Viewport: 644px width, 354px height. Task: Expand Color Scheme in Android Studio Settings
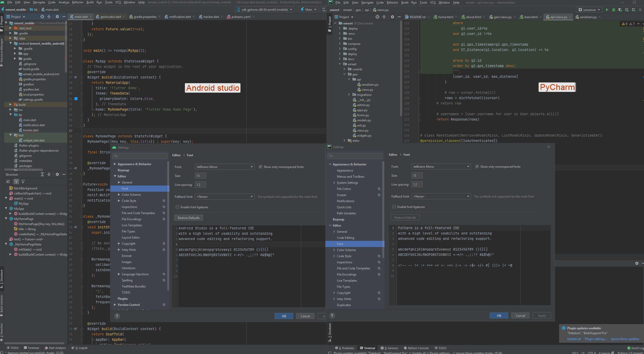coord(119,194)
